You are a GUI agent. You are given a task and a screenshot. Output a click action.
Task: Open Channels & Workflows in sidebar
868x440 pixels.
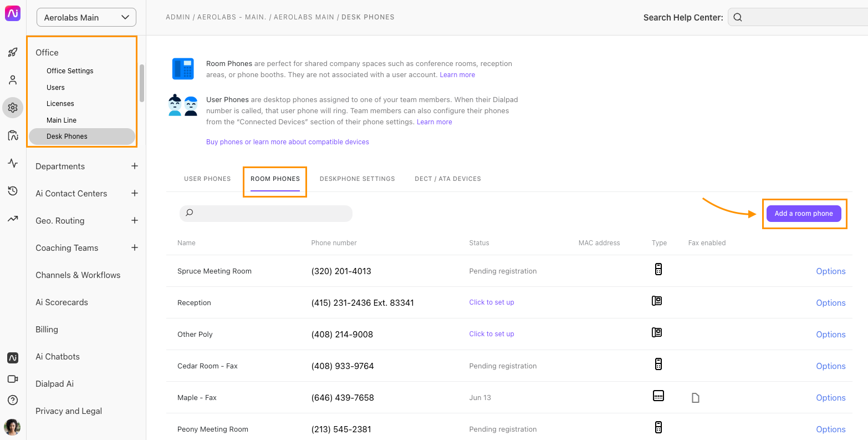(78, 275)
